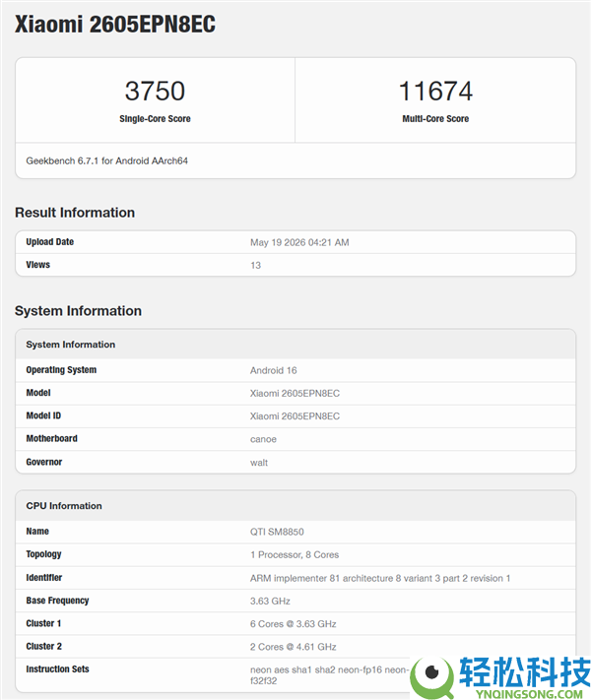The image size is (591, 700).
Task: Click the CPU Information table header
Action: click(64, 506)
